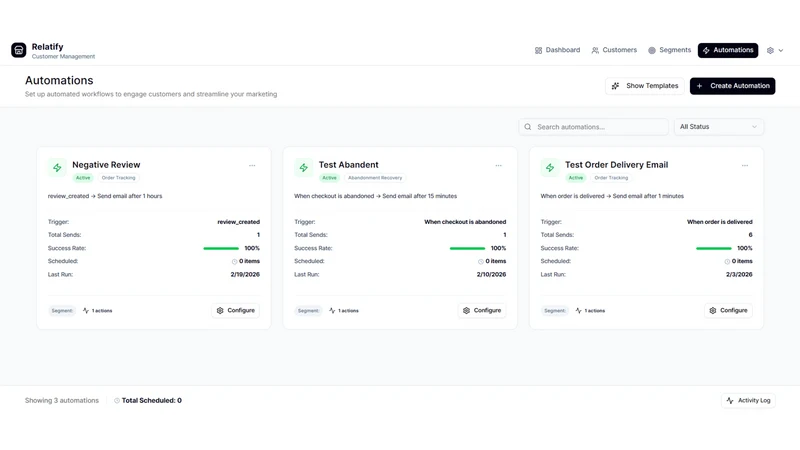The height and width of the screenshot is (450, 800).
Task: Click the magnifier icon in search box
Action: 528,127
